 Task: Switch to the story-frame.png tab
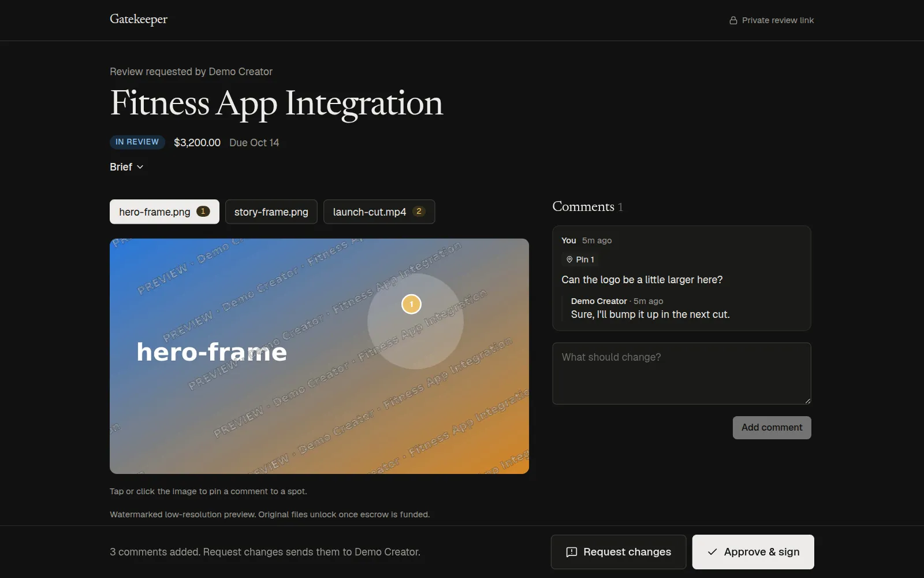click(x=271, y=212)
